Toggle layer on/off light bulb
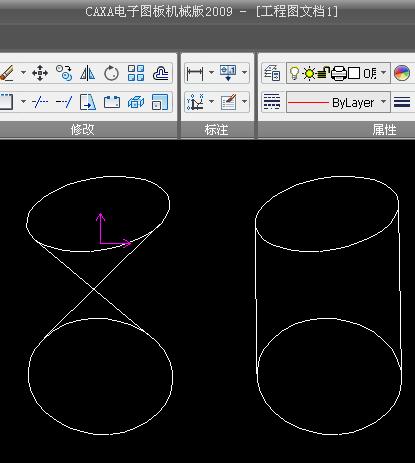Screen dimensions: 415x463 [294, 73]
